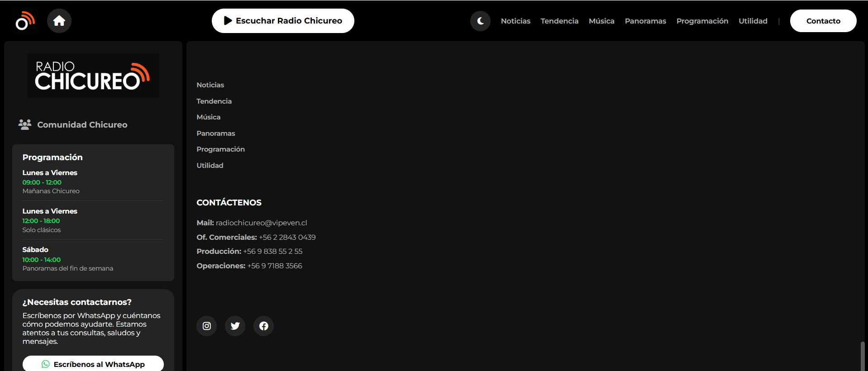Click email radiochicureo@vipeven.cl
Screen dimensions: 868x371
(262, 223)
